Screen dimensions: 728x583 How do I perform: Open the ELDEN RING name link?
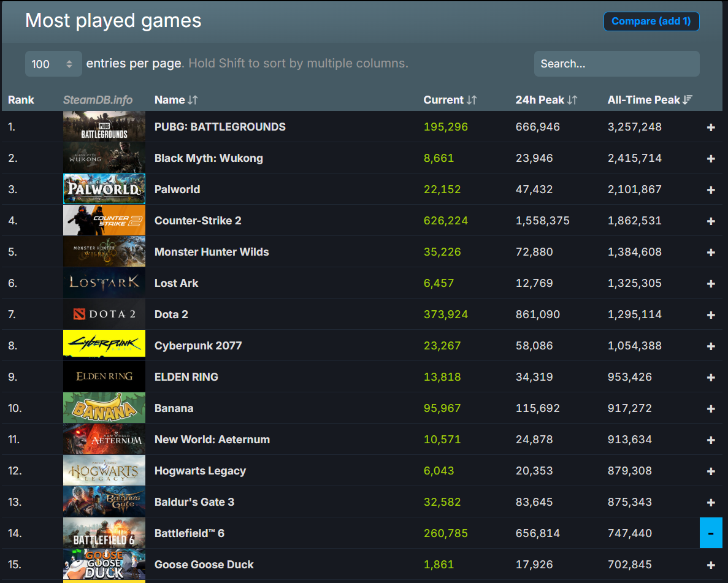click(x=186, y=377)
